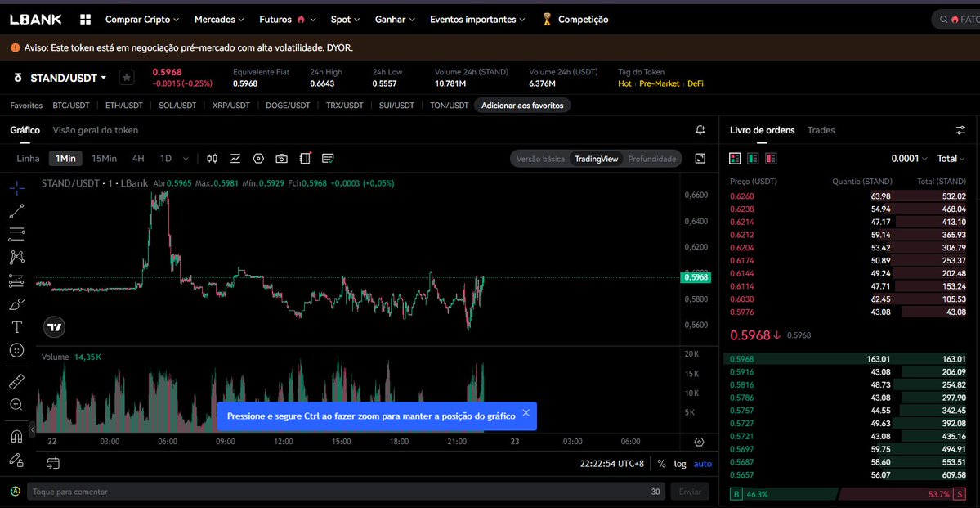This screenshot has height=508, width=980.
Task: Select the 4H timeframe
Action: click(138, 158)
